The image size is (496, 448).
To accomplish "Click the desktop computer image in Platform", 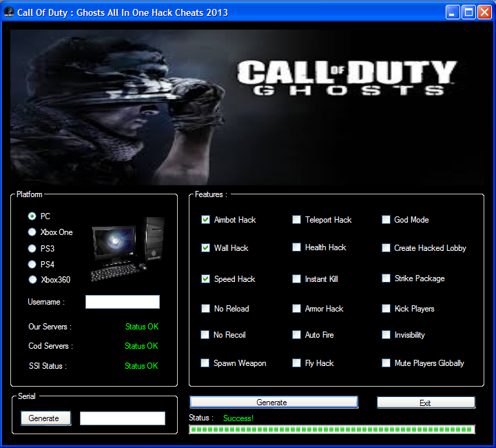I will (x=128, y=249).
